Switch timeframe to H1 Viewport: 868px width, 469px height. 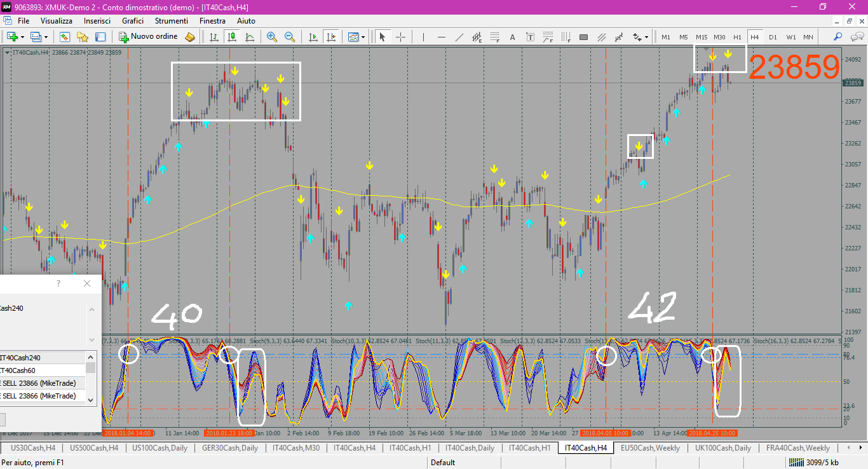[x=737, y=37]
